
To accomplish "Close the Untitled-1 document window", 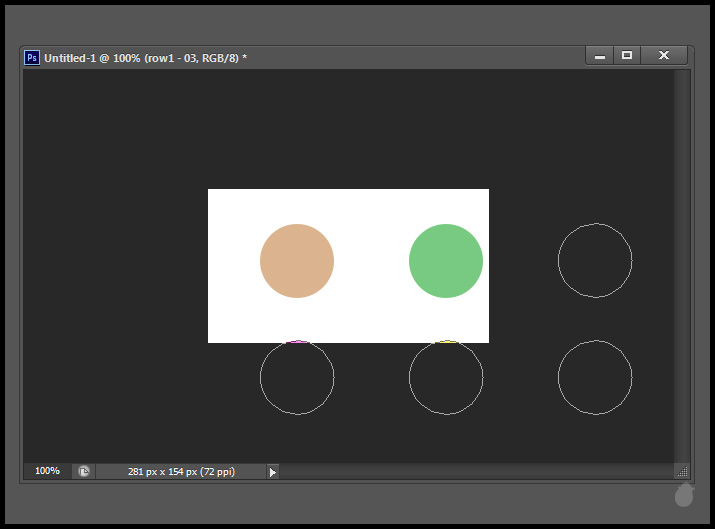I will (663, 56).
